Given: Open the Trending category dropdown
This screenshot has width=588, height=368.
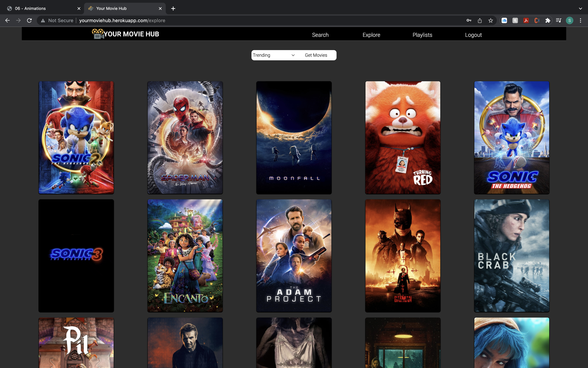Looking at the screenshot, I should pyautogui.click(x=274, y=55).
